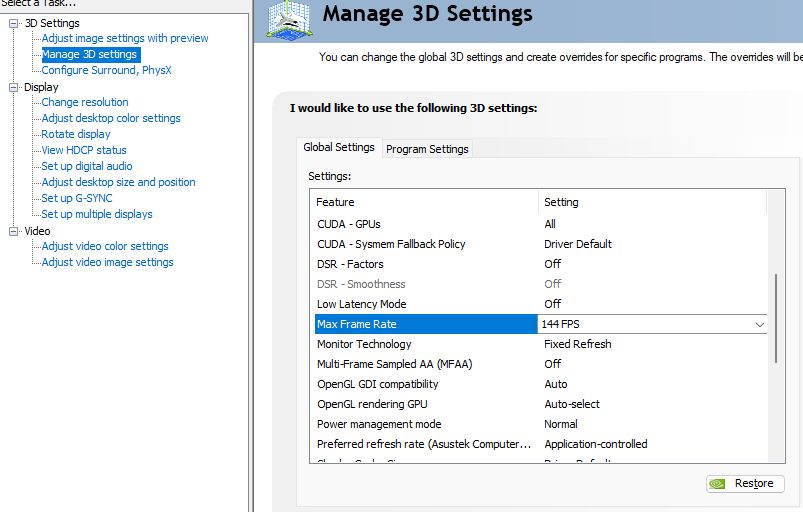Select OpenGL rendering GPU row
Image resolution: width=803 pixels, height=512 pixels.
click(x=540, y=404)
